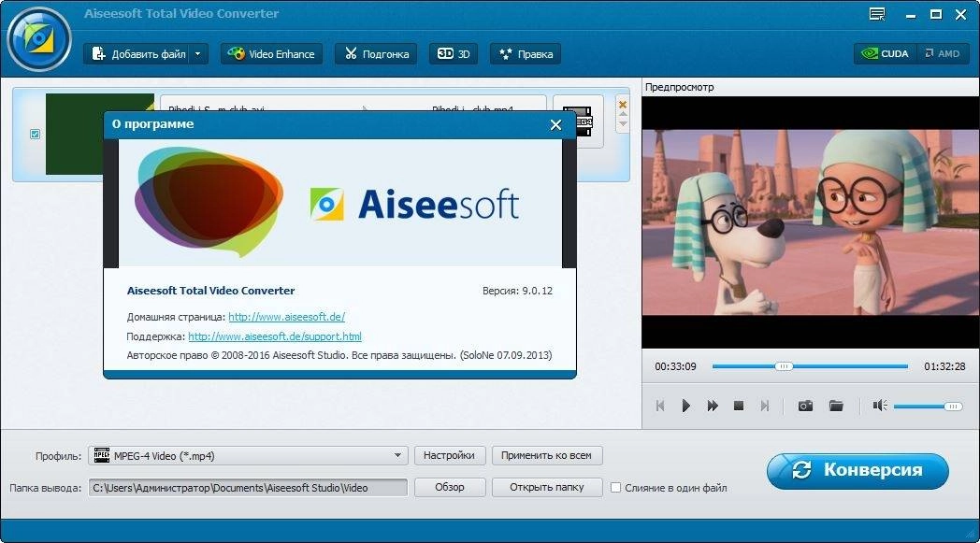Open the Профиль MPEG-4 Video dropdown

[248, 455]
